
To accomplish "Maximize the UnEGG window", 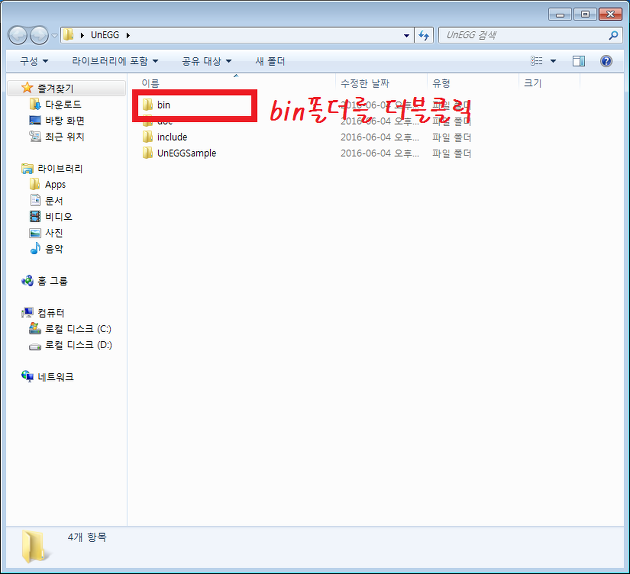I will 585,14.
